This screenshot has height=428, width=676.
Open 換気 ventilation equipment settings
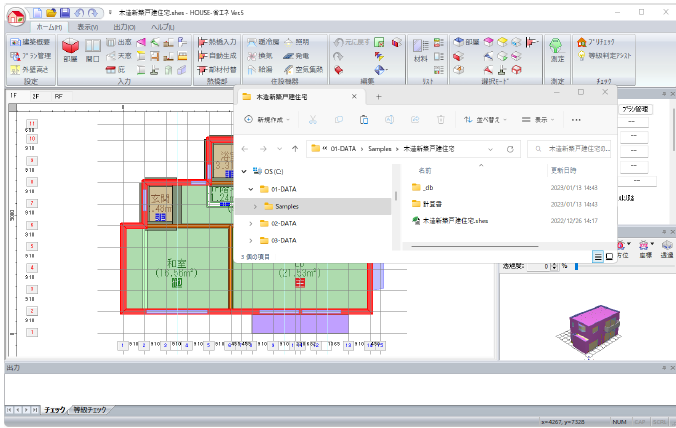pyautogui.click(x=260, y=56)
